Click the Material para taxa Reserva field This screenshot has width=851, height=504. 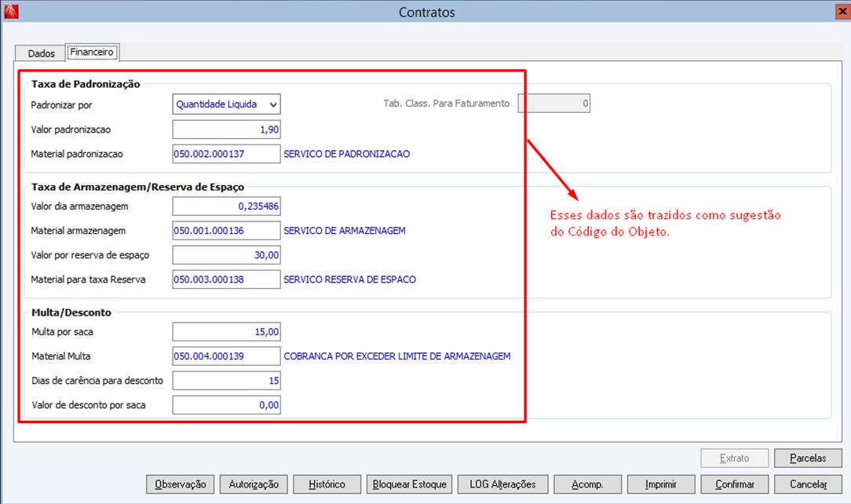(226, 279)
